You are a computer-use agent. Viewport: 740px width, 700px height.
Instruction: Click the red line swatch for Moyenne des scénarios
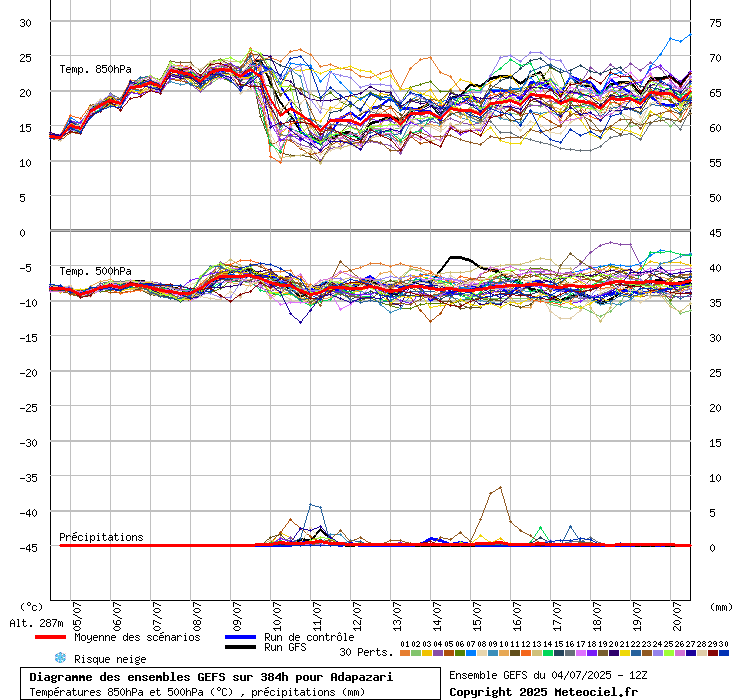coord(50,637)
